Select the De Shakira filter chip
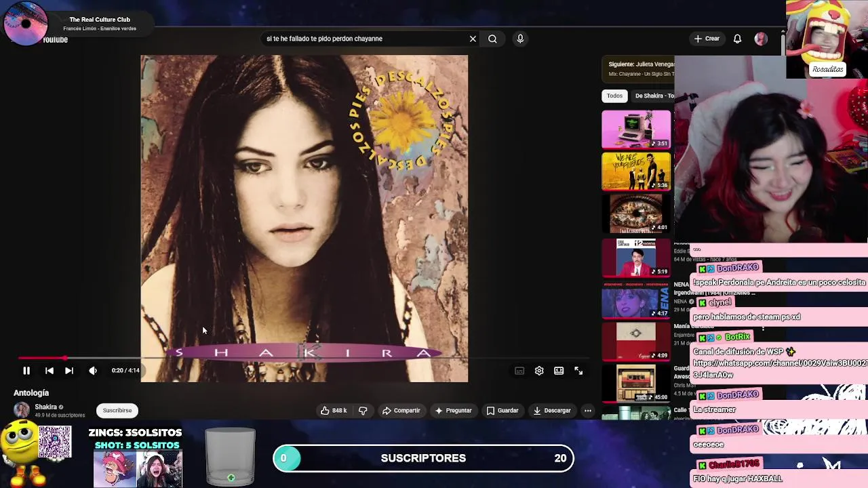The height and width of the screenshot is (488, 868). [x=654, y=96]
